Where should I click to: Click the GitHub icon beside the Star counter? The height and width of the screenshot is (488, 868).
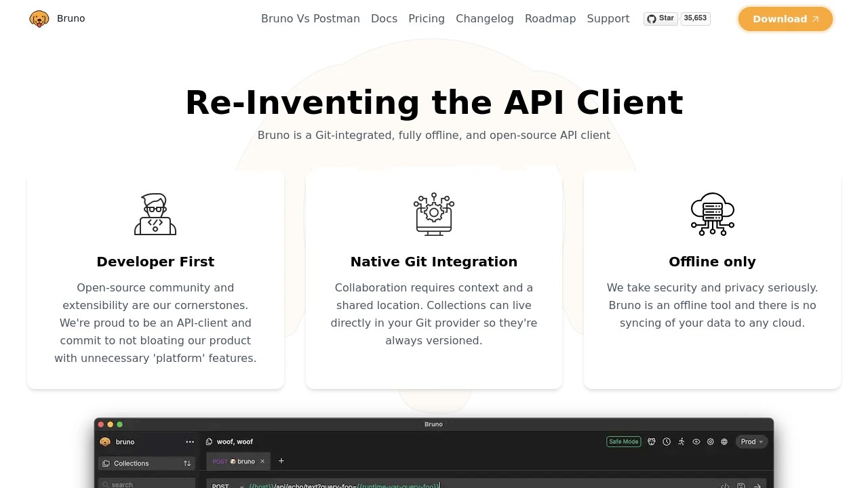pyautogui.click(x=651, y=18)
